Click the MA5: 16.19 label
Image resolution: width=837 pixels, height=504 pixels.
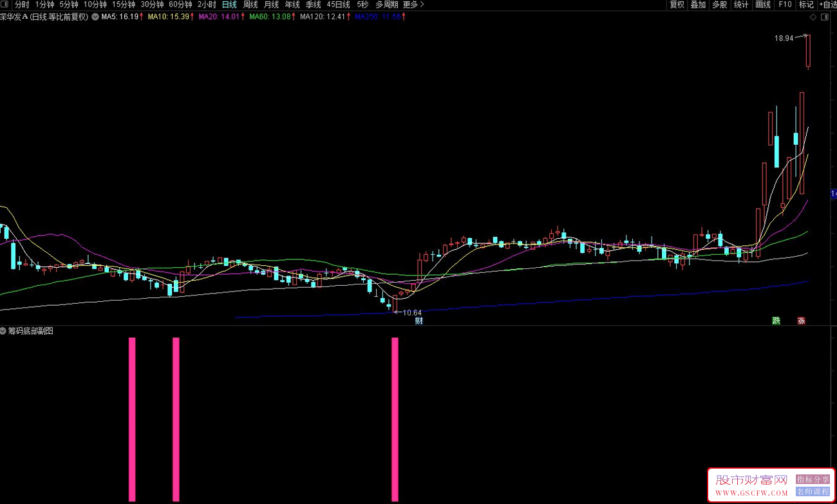[x=120, y=17]
